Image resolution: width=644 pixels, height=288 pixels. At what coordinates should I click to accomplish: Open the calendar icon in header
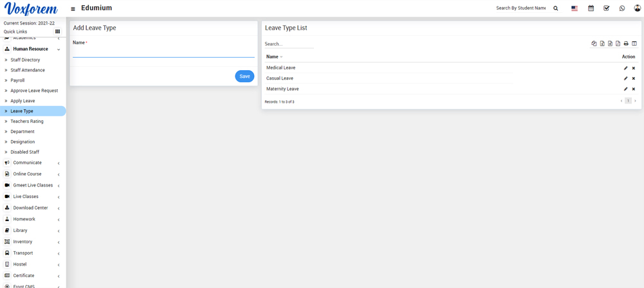pos(591,8)
